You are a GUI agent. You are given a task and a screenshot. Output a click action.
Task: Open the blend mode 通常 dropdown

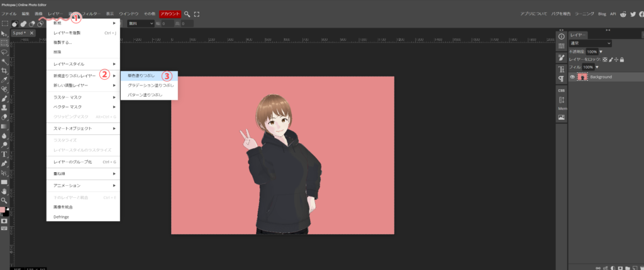pos(590,43)
